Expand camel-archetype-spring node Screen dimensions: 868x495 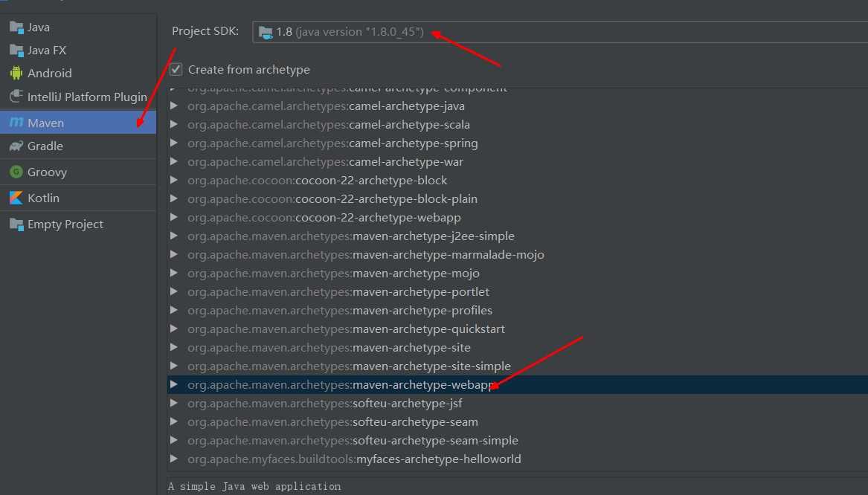174,143
